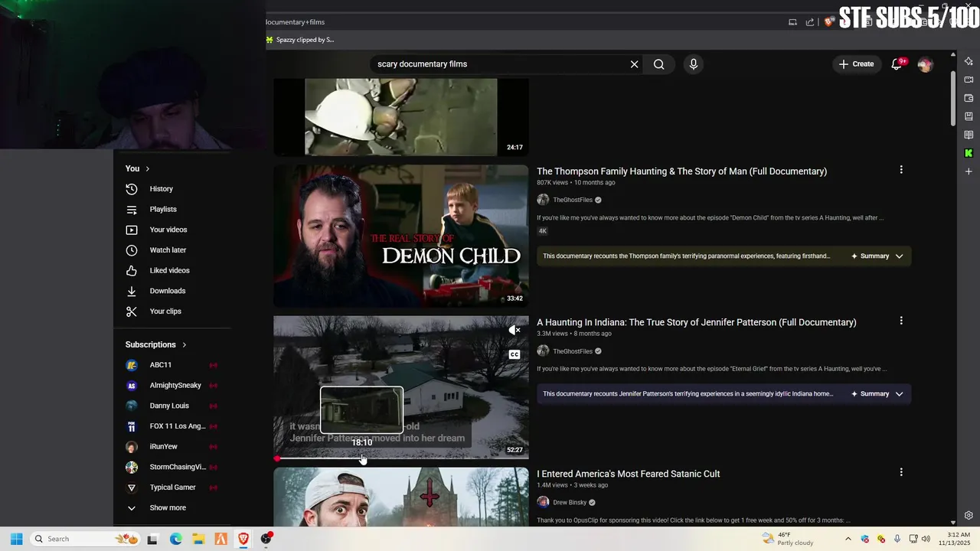Seek the preview progress bar at 18:10
Image resolution: width=980 pixels, height=551 pixels.
click(x=362, y=458)
